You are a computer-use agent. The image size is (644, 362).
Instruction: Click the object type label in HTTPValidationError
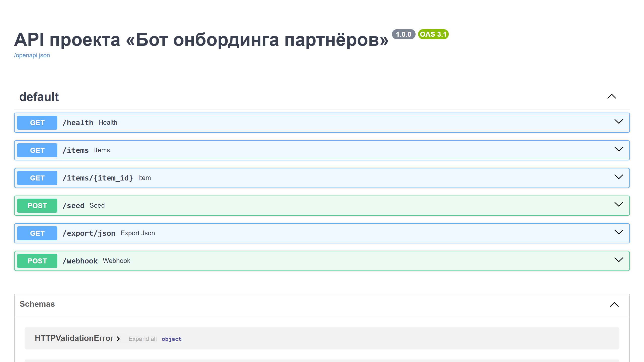tap(172, 339)
